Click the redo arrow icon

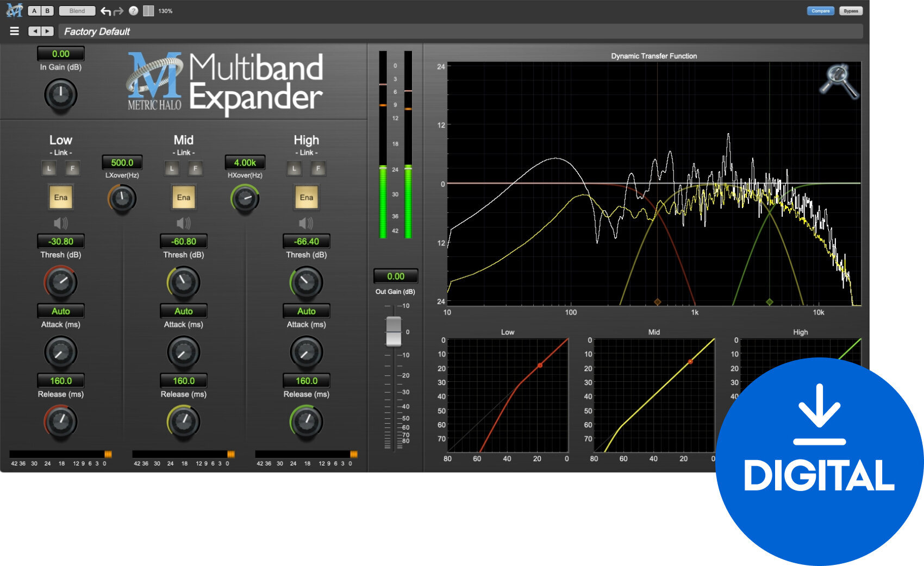(118, 11)
